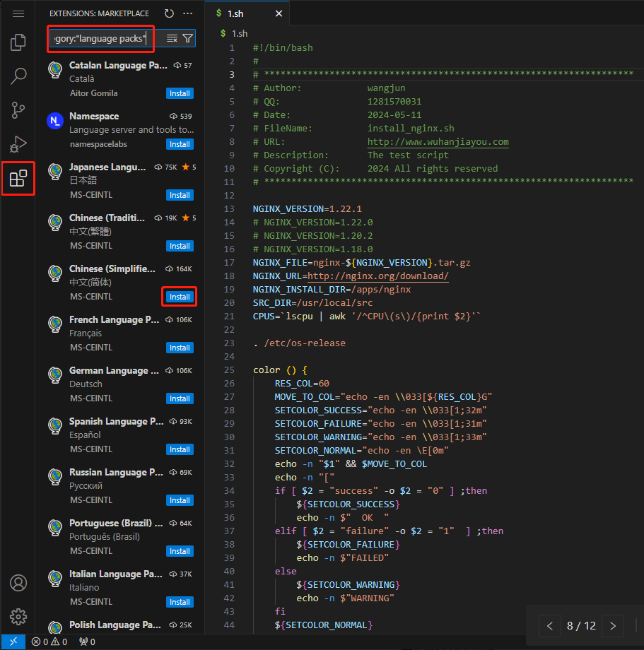Install the Namespace extension

(x=180, y=144)
